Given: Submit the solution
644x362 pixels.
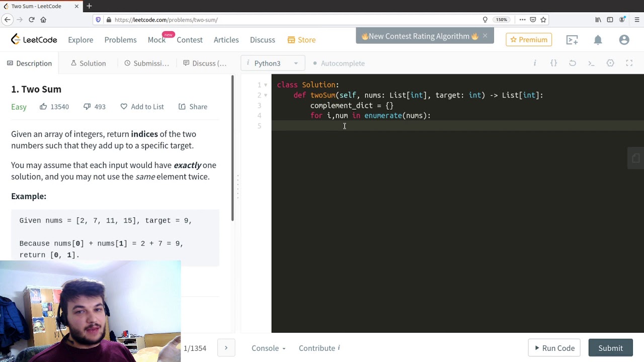Looking at the screenshot, I should click(610, 348).
